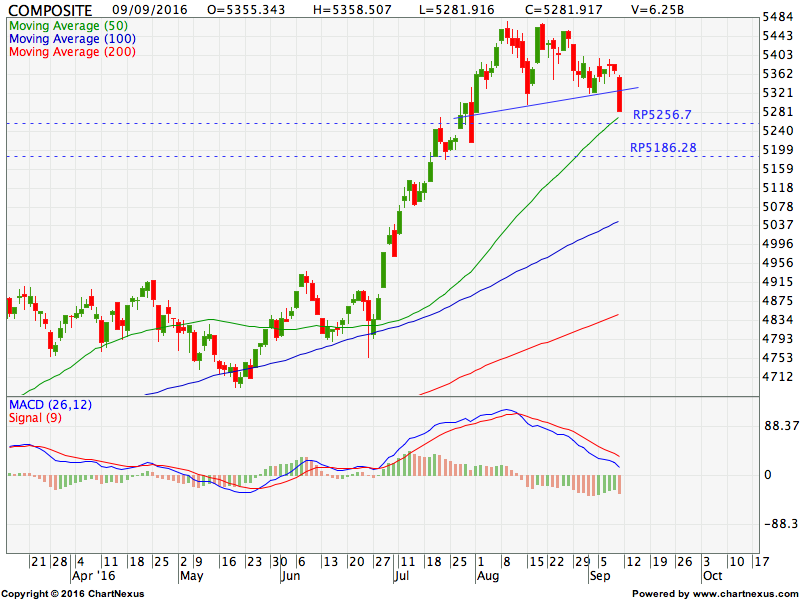The image size is (800, 600).
Task: Click the 4712 price axis label
Action: 778,377
